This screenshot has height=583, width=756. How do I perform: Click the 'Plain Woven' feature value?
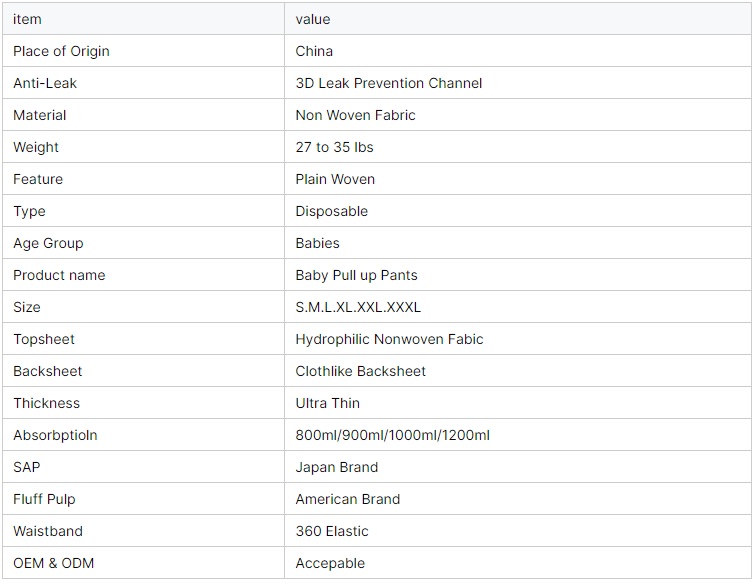[335, 179]
